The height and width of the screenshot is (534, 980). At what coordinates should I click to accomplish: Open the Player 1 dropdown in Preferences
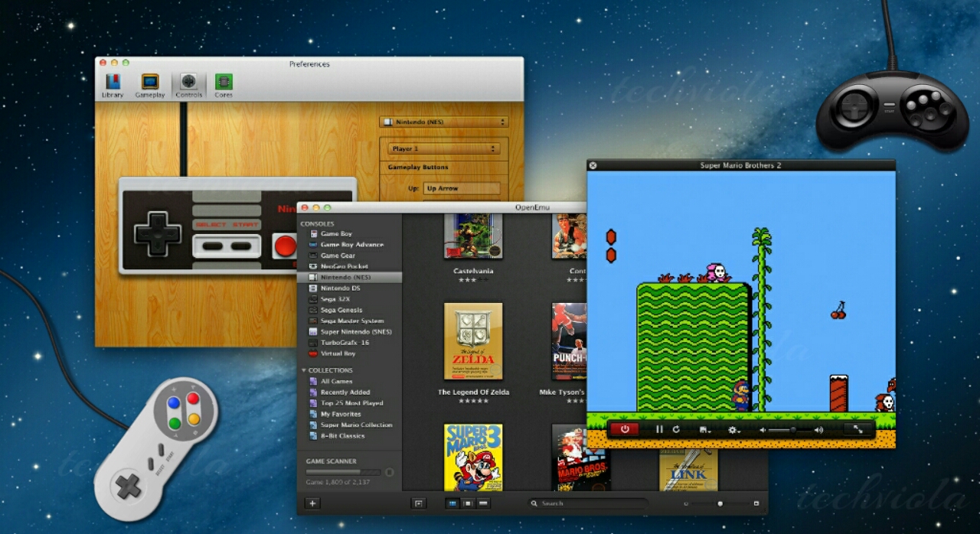[x=445, y=148]
